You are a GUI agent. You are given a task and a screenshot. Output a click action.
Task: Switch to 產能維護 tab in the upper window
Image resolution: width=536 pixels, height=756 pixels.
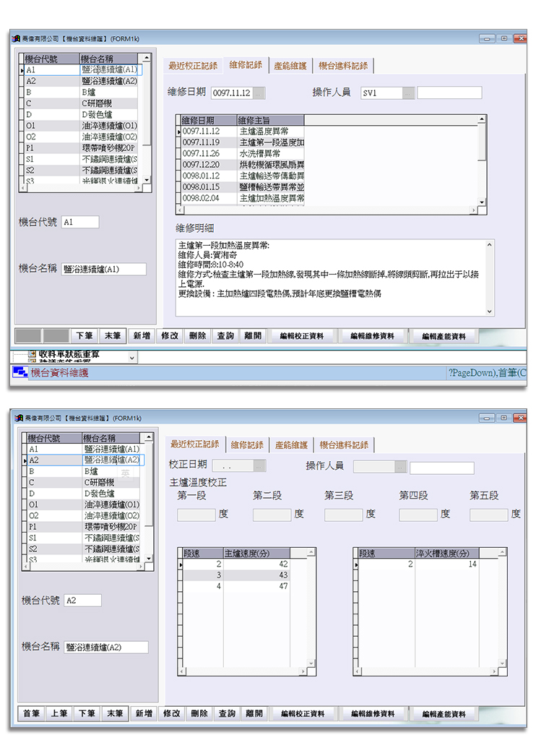tap(290, 66)
